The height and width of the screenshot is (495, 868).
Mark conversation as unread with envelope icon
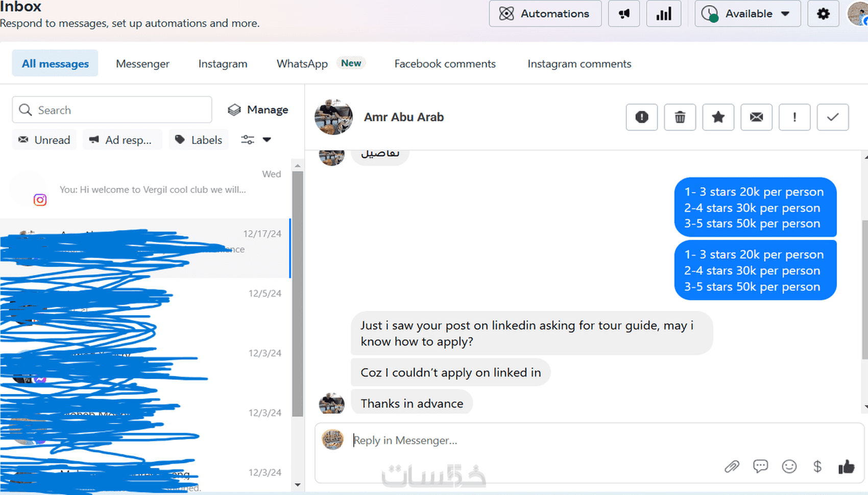[x=756, y=117]
